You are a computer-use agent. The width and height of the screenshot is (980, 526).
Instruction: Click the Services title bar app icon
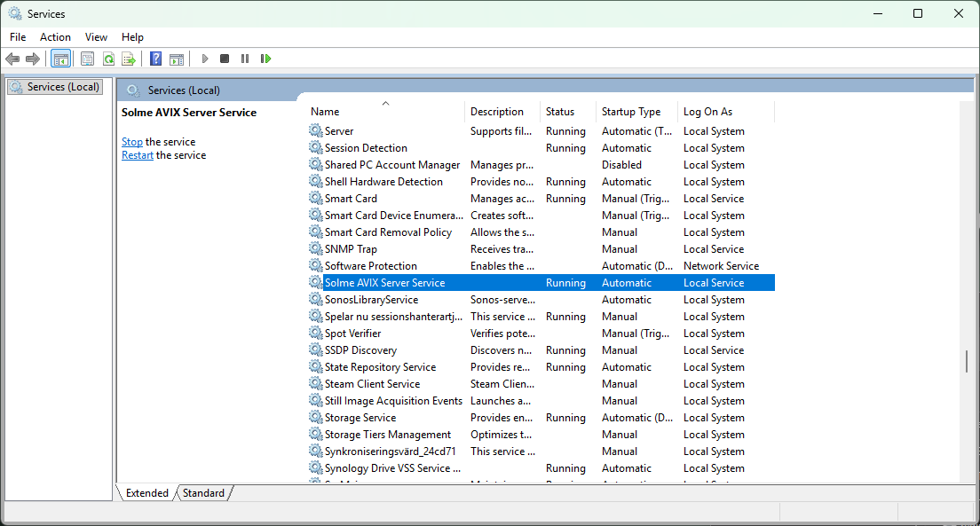[x=14, y=13]
